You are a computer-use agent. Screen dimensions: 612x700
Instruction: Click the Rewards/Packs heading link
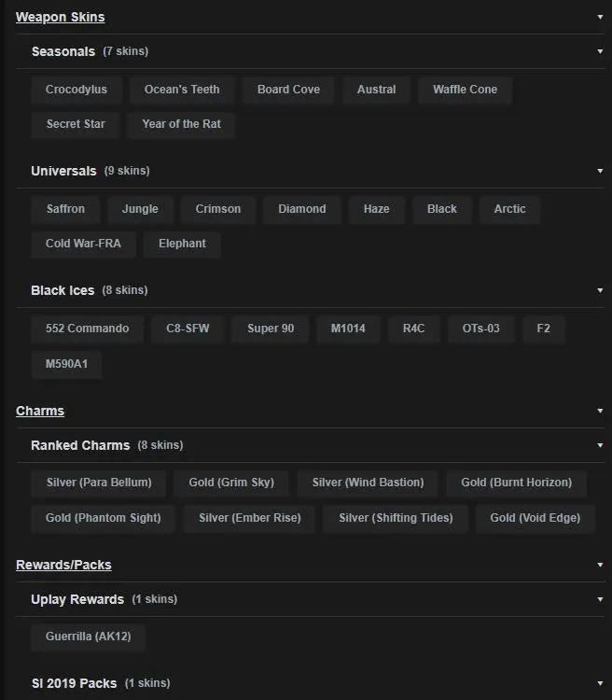point(63,565)
